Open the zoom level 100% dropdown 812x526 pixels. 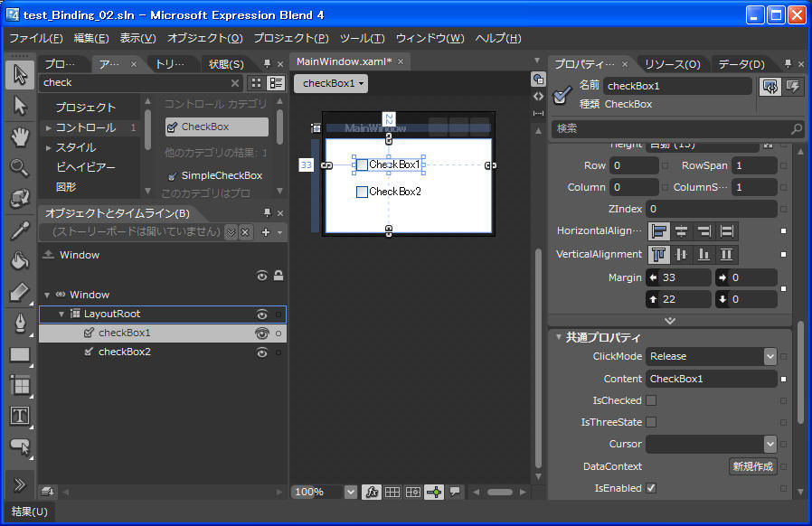pos(350,492)
